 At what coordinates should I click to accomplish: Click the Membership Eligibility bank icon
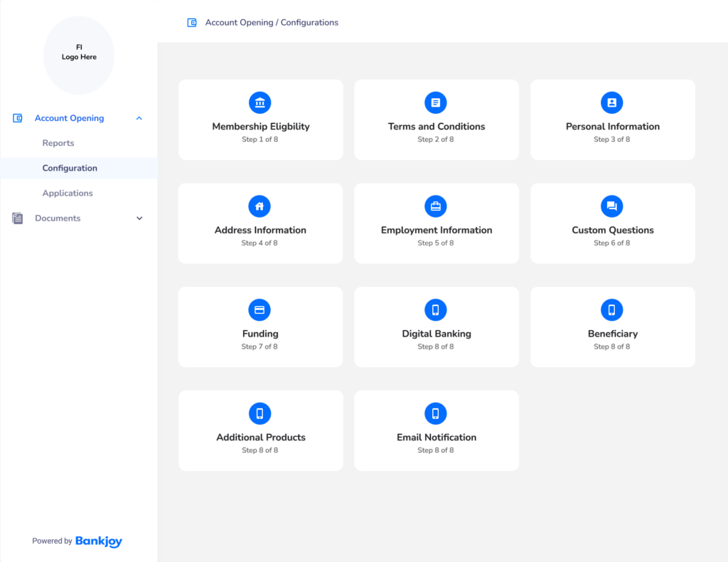(260, 102)
